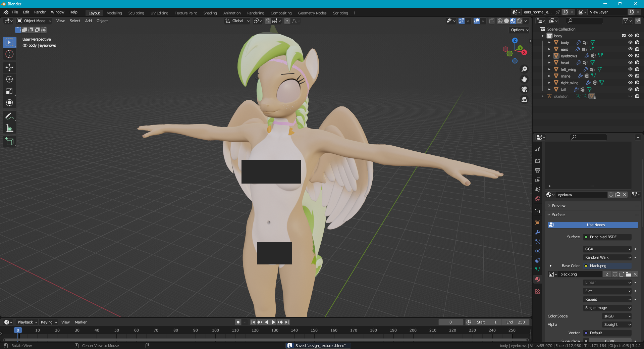Click the Playback timeline button

[x=27, y=322]
